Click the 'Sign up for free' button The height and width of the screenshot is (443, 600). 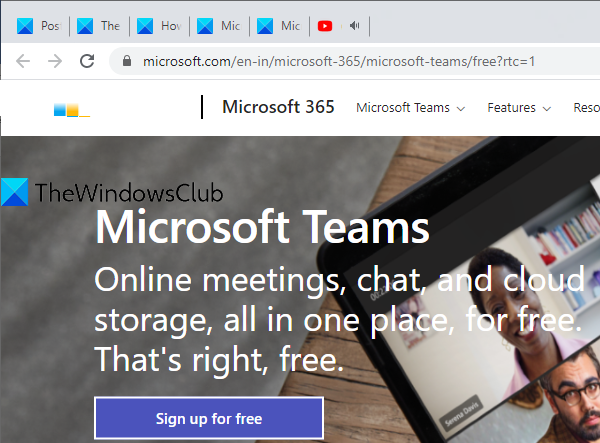(209, 418)
